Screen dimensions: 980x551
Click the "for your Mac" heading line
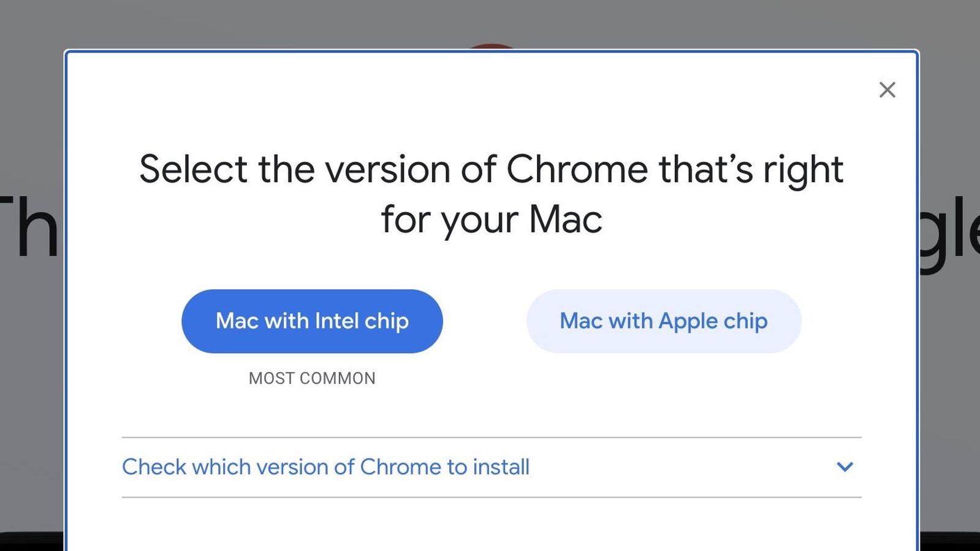(491, 219)
